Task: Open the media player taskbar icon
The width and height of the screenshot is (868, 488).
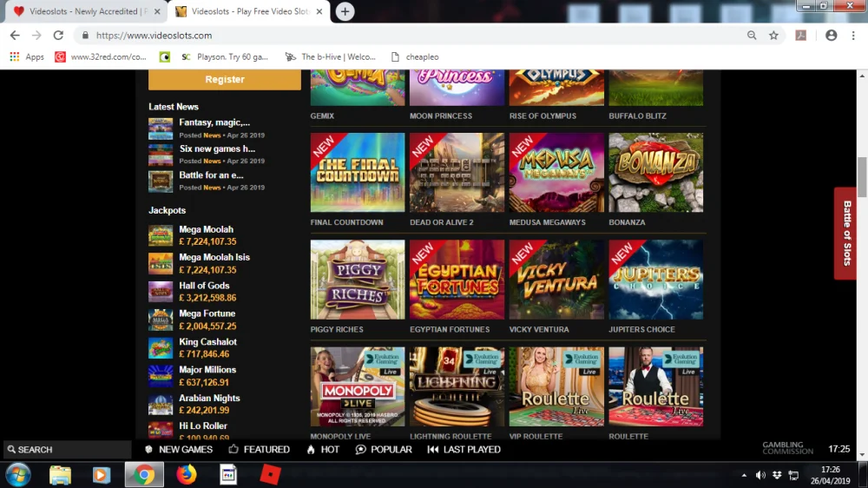Action: (x=101, y=475)
